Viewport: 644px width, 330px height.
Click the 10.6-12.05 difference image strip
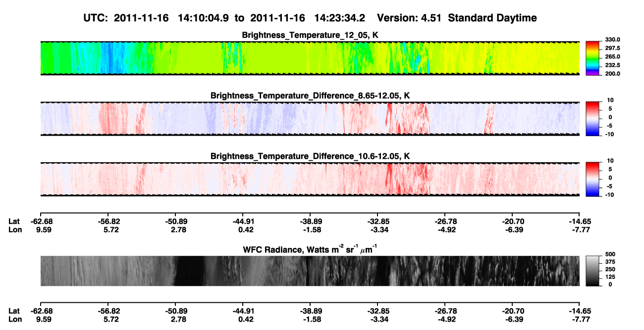[x=310, y=180]
